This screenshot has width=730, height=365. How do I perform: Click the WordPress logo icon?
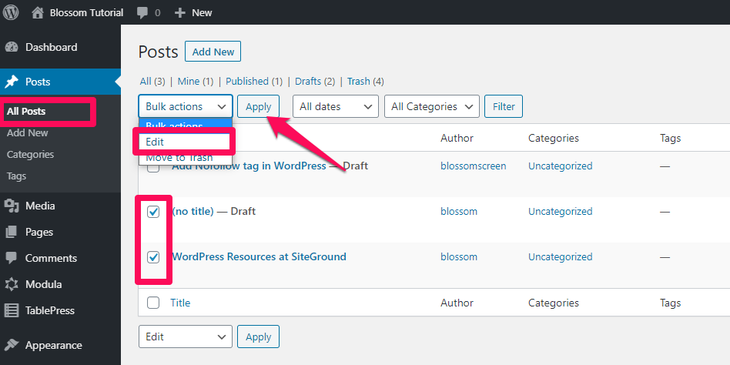click(x=11, y=12)
